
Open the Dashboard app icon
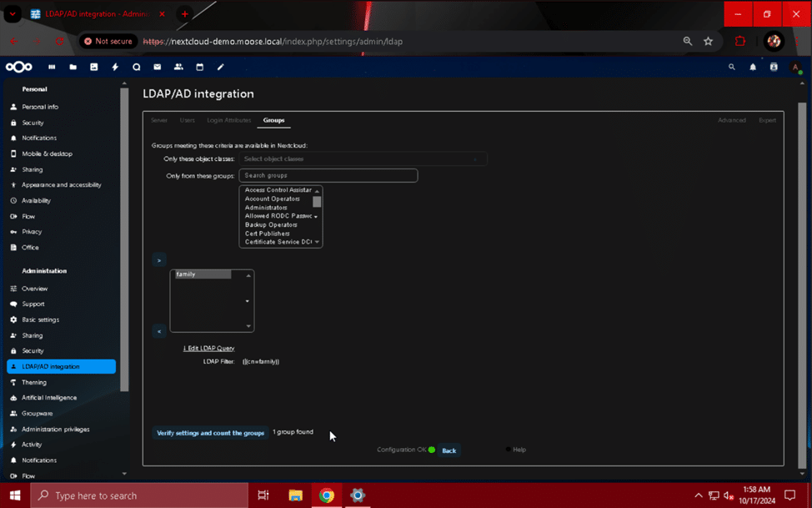[52, 67]
